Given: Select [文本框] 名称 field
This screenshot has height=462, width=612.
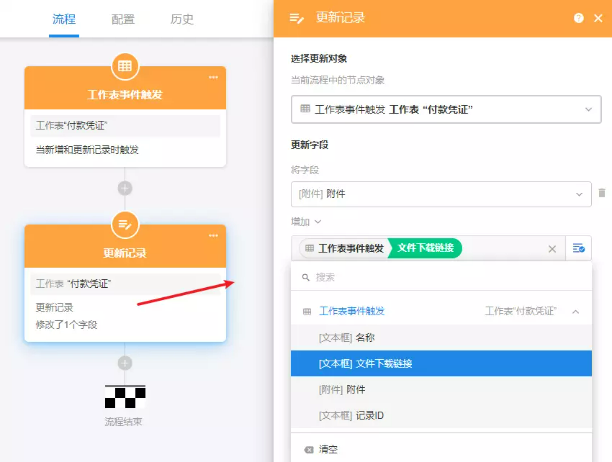Looking at the screenshot, I should (441, 337).
